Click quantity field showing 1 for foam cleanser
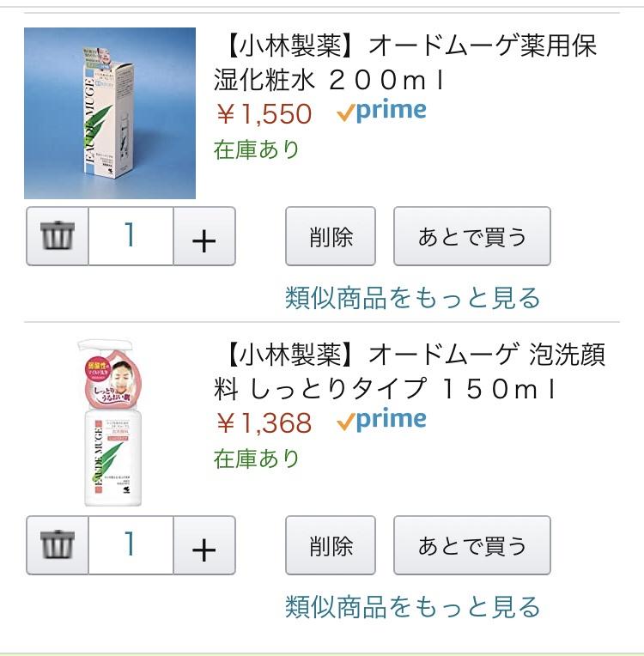 (131, 545)
